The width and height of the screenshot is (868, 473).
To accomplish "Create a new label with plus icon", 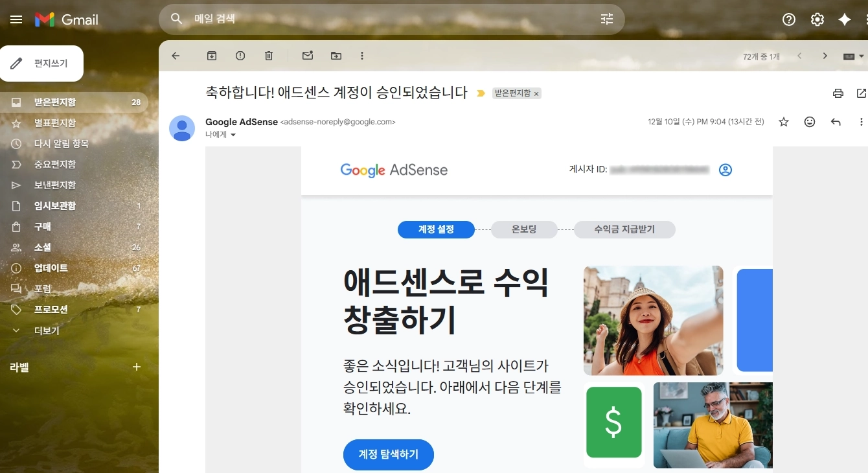I will point(137,367).
